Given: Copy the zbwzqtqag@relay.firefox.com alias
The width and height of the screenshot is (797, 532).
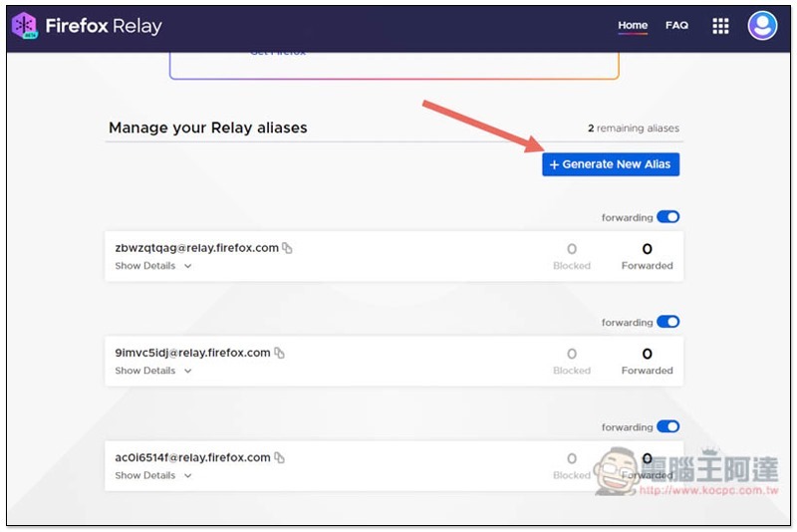Looking at the screenshot, I should pos(287,248).
